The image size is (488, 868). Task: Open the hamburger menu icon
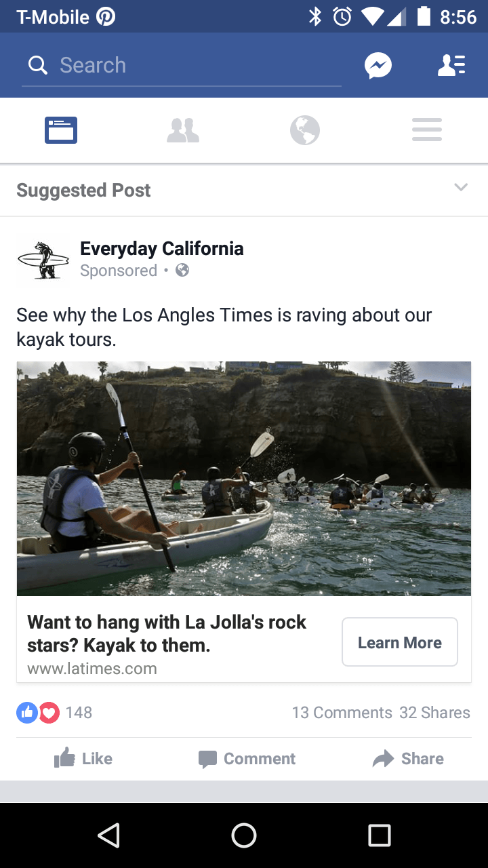[x=427, y=130]
